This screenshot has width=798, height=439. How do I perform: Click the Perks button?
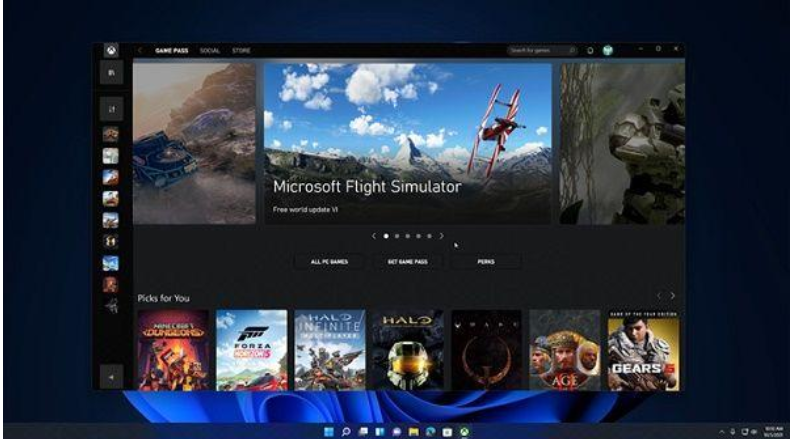coord(485,262)
